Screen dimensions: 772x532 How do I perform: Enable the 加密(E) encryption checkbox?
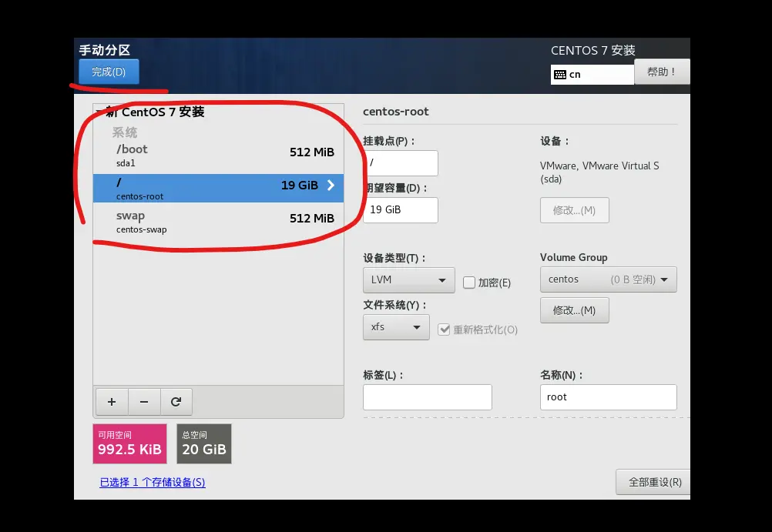469,283
